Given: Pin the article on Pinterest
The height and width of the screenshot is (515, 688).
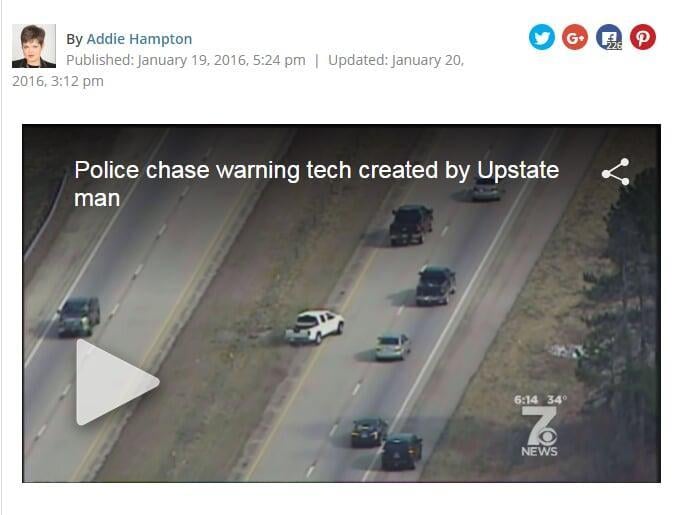Looking at the screenshot, I should point(643,37).
